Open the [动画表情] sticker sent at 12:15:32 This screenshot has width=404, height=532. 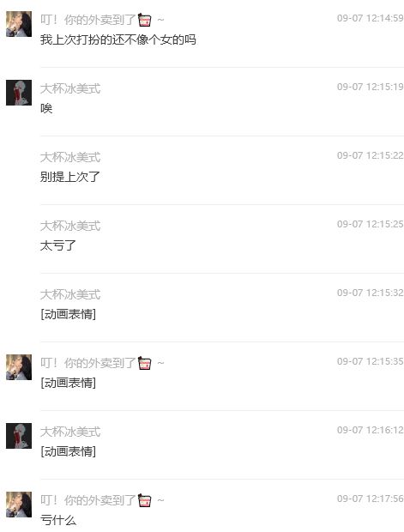coord(68,314)
